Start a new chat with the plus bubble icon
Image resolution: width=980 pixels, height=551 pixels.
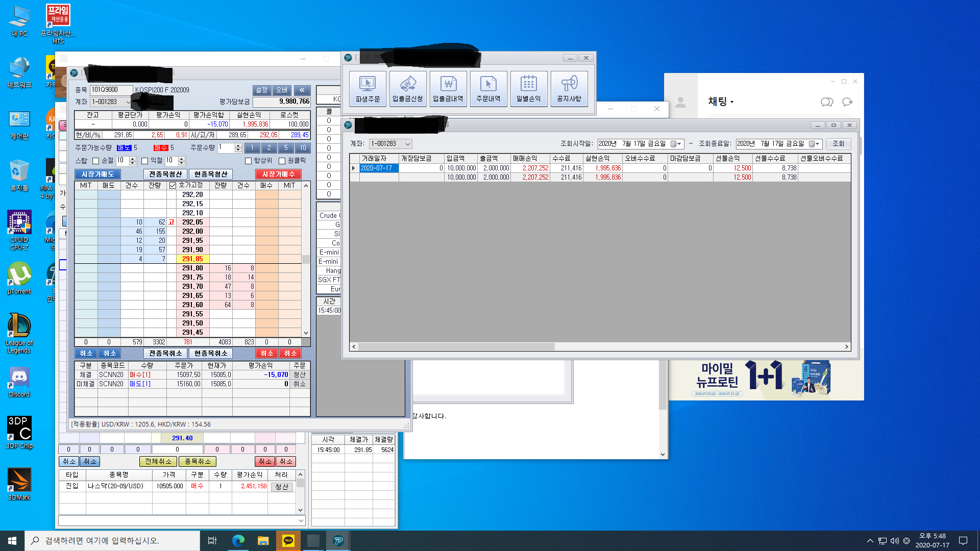click(x=848, y=102)
